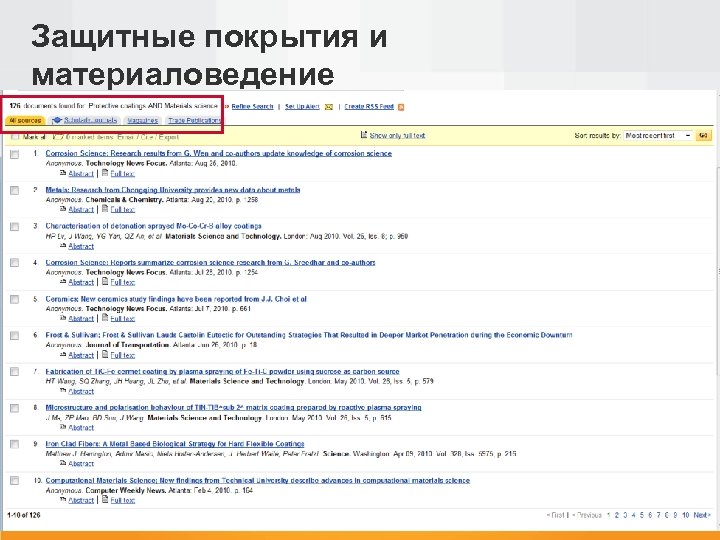This screenshot has height=540, width=720.
Task: Click the Abstract icon for Iron Clad Fibers result
Action: click(x=63, y=463)
